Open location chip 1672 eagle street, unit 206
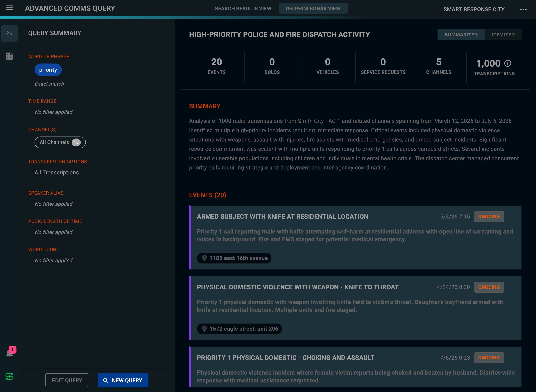This screenshot has width=536, height=392. pos(239,329)
